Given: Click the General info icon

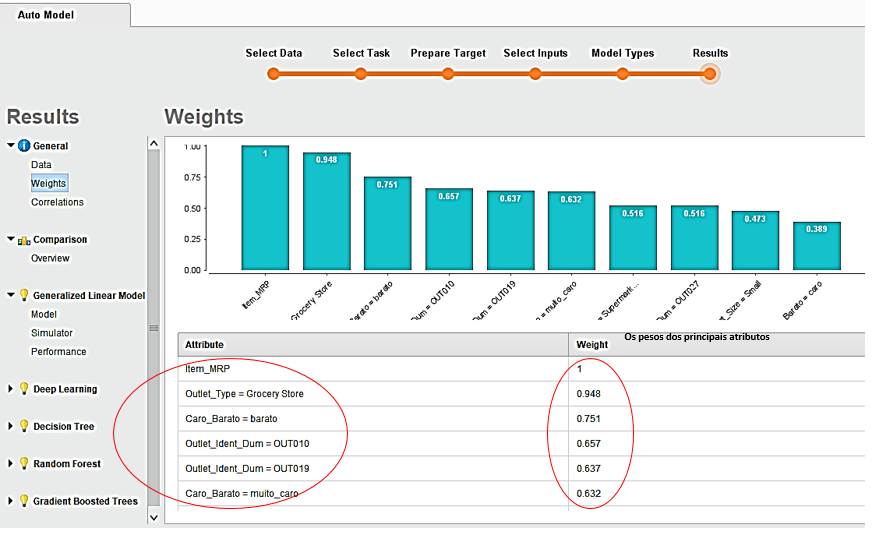Looking at the screenshot, I should point(24,145).
